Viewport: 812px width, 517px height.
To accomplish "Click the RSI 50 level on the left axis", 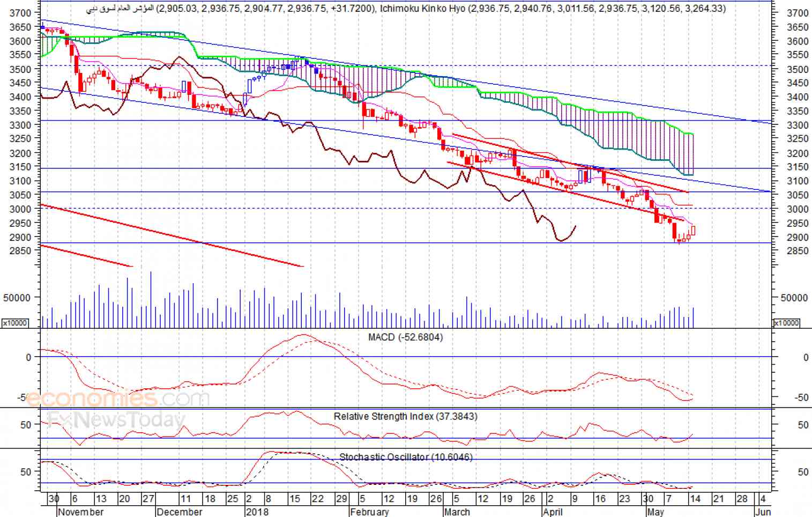I will tap(26, 425).
